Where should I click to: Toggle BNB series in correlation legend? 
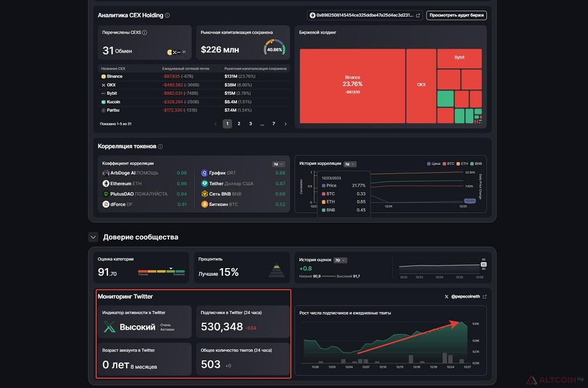476,164
